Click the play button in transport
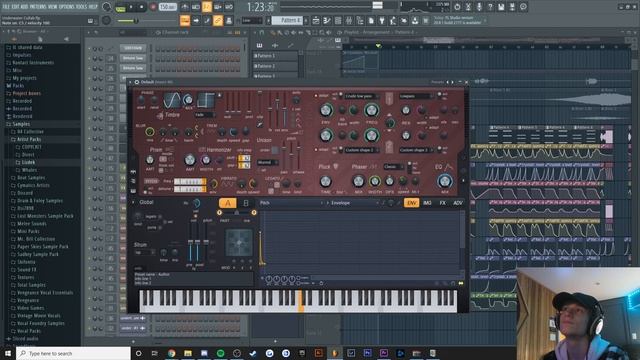640x360 pixels. (131, 7)
